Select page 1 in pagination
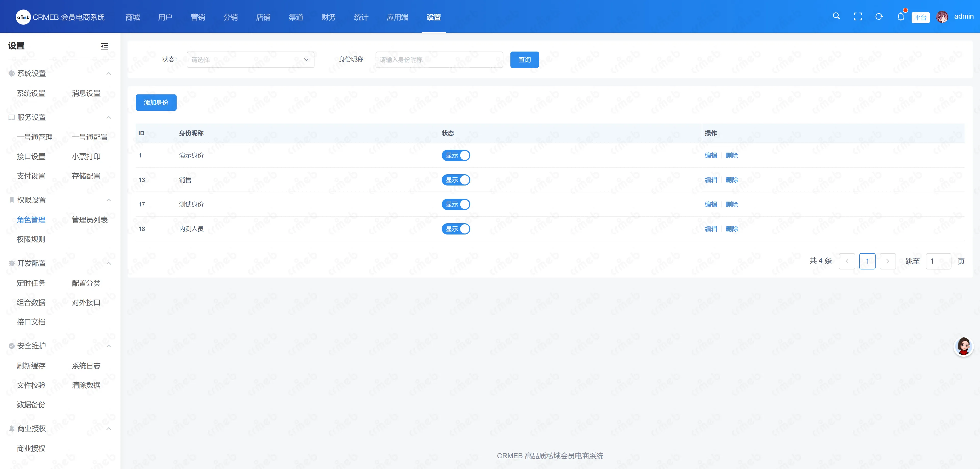This screenshot has width=980, height=469. coord(867,261)
